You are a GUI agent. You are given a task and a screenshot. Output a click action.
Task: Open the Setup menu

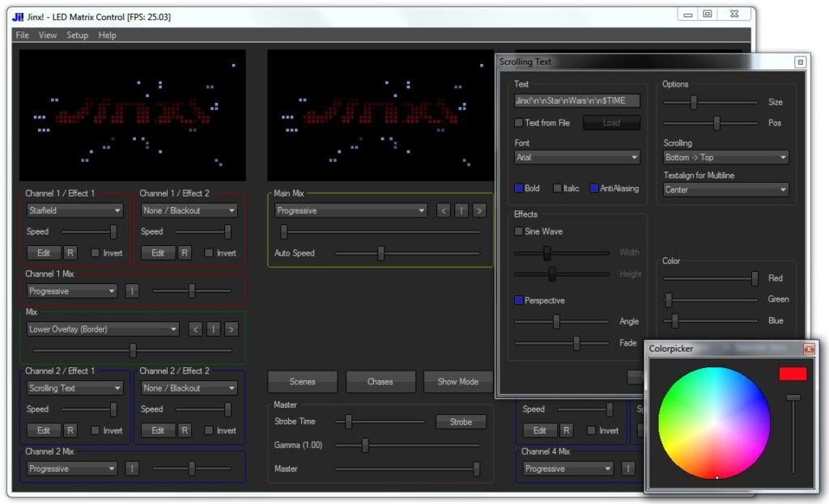click(x=76, y=34)
